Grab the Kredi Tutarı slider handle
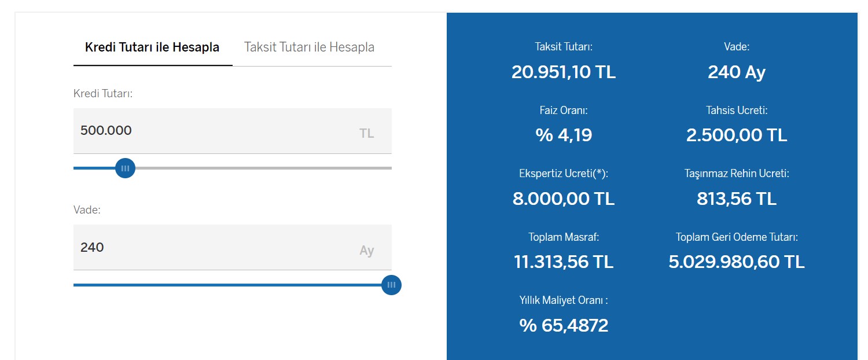The height and width of the screenshot is (360, 868). 125,168
